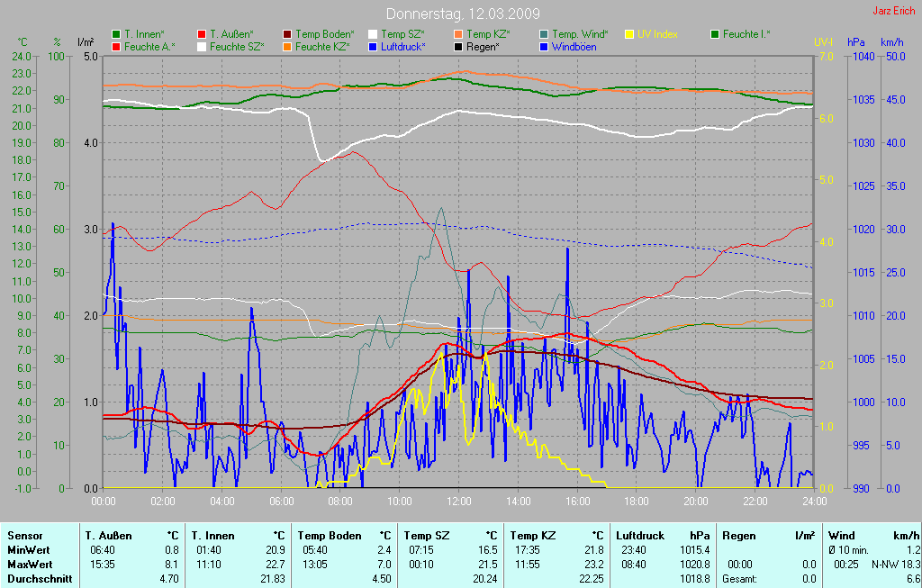The width and height of the screenshot is (922, 588).
Task: Click the red Jarz Erich author label
Action: pos(893,11)
